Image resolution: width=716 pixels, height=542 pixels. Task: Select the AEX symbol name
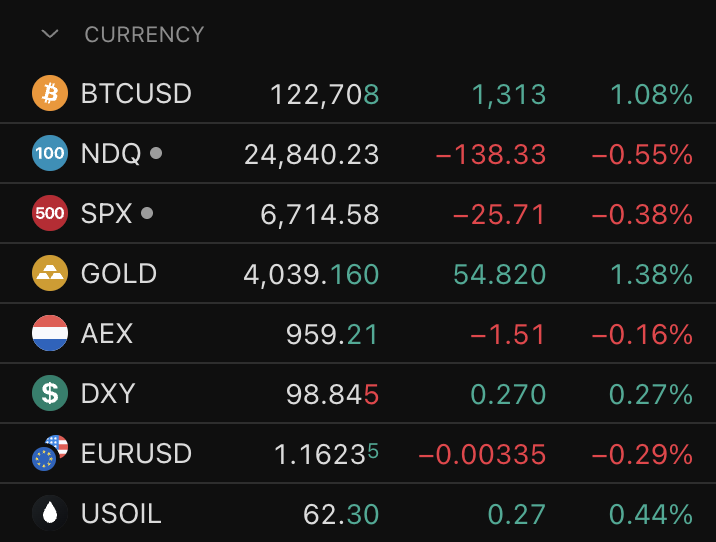pos(107,334)
